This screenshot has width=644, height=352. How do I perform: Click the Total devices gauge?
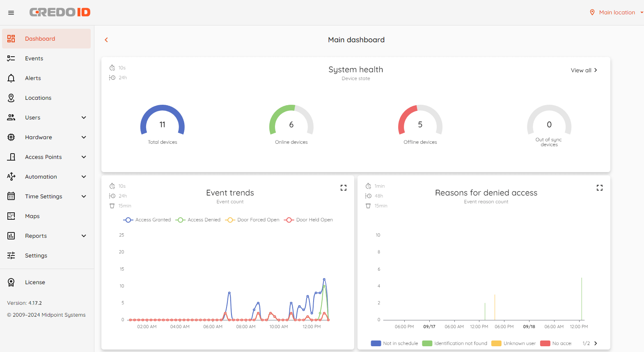(163, 125)
